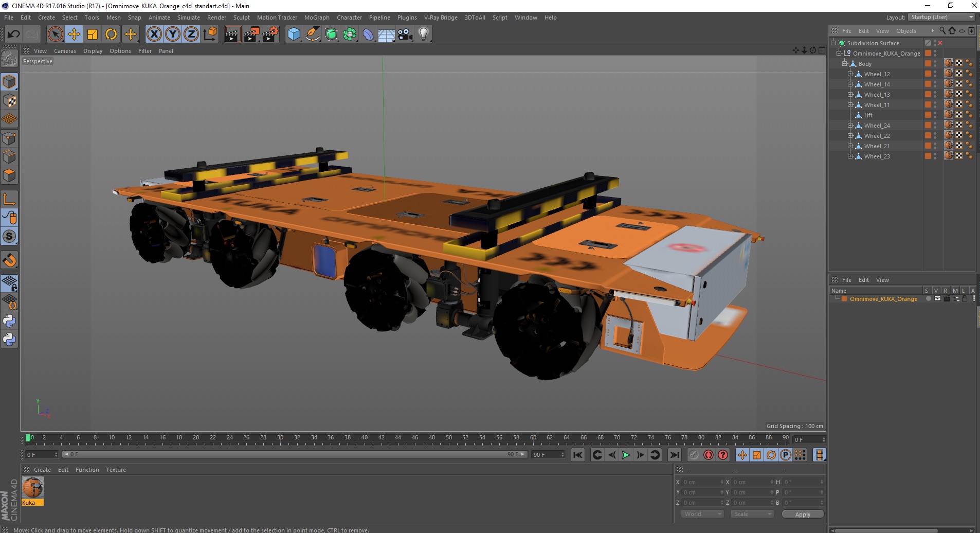Select the Live Selection tool
The image size is (980, 533).
click(55, 34)
